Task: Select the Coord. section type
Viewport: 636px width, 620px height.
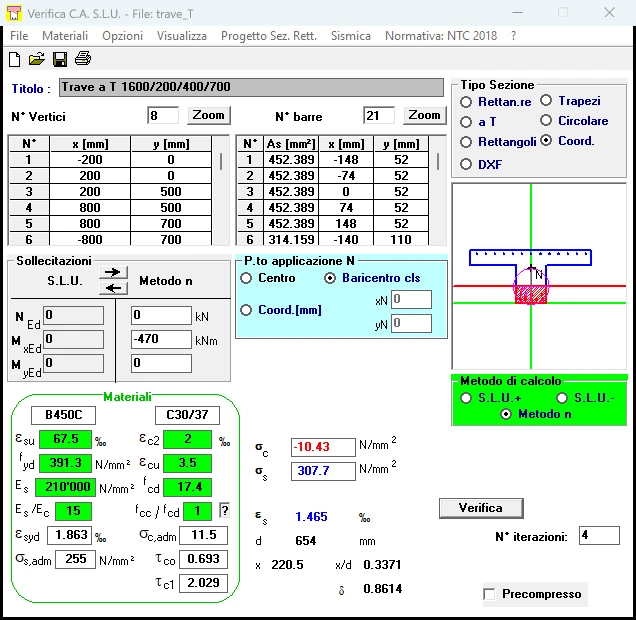Action: click(x=546, y=141)
